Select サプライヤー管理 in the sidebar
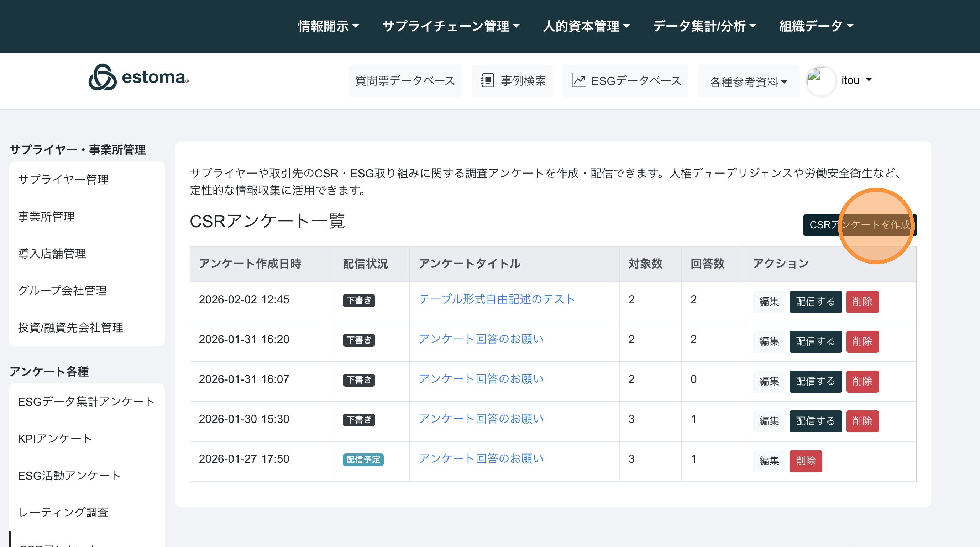This screenshot has height=547, width=980. coord(63,179)
